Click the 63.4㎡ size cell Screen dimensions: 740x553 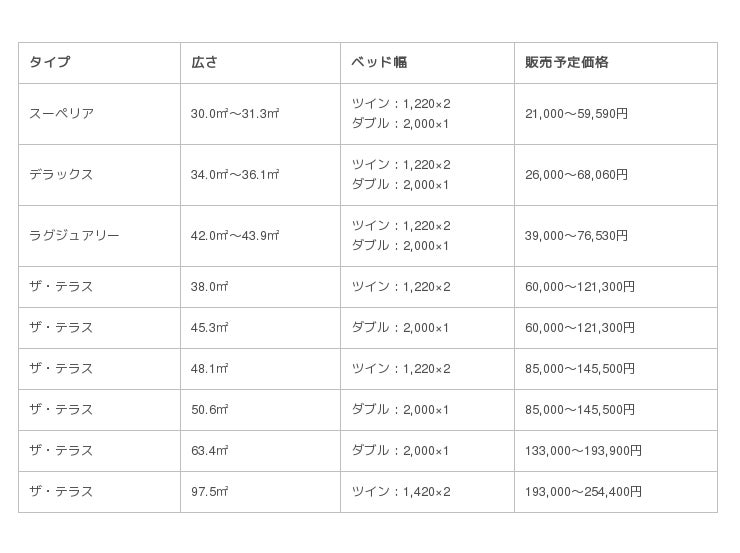(x=210, y=451)
